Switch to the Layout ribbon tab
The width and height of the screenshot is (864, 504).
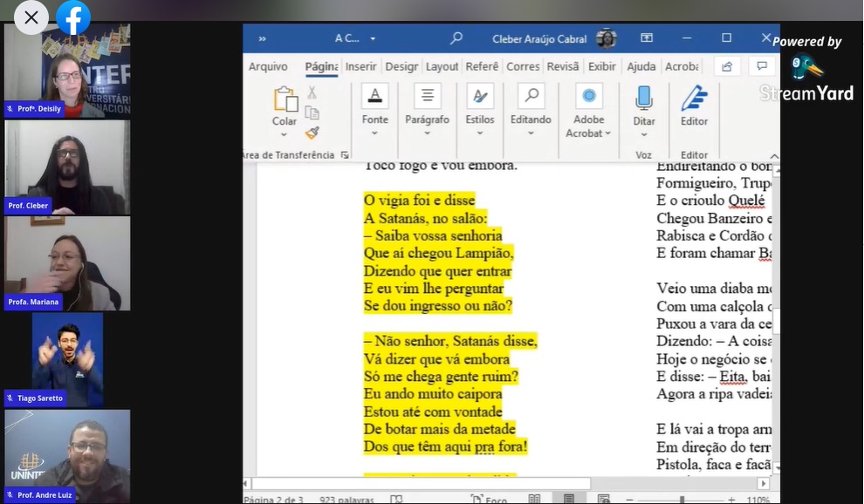pyautogui.click(x=442, y=66)
